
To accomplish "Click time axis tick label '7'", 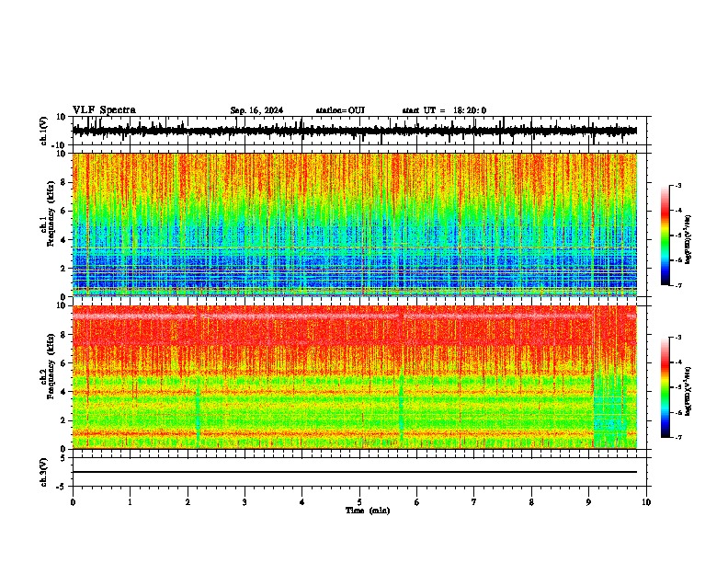I will [474, 502].
